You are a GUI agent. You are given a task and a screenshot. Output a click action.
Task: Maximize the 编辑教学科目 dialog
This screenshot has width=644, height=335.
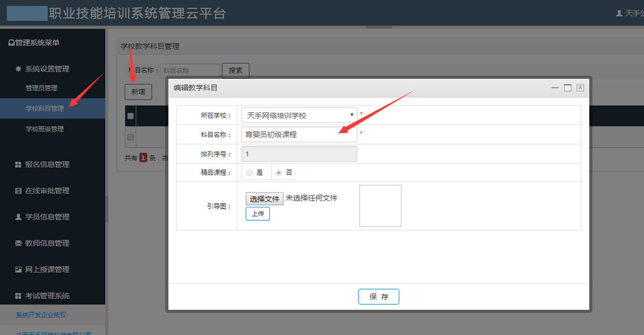(x=567, y=88)
